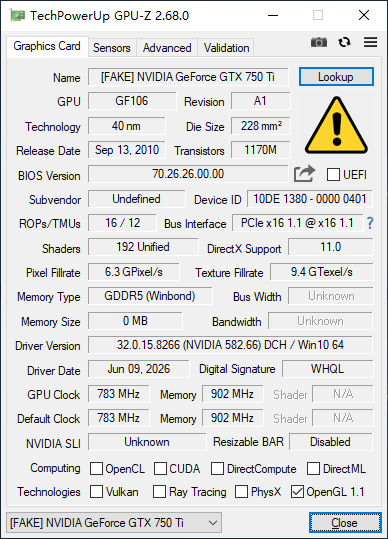Minimize the GPU-Z window
388x539 pixels.
click(273, 15)
